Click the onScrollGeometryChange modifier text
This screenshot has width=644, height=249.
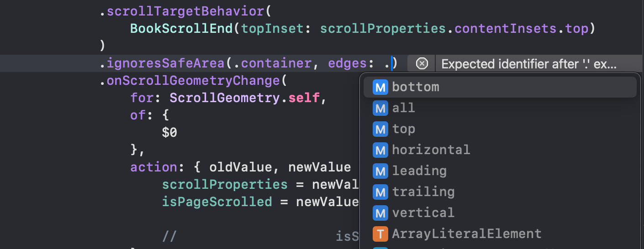192,81
